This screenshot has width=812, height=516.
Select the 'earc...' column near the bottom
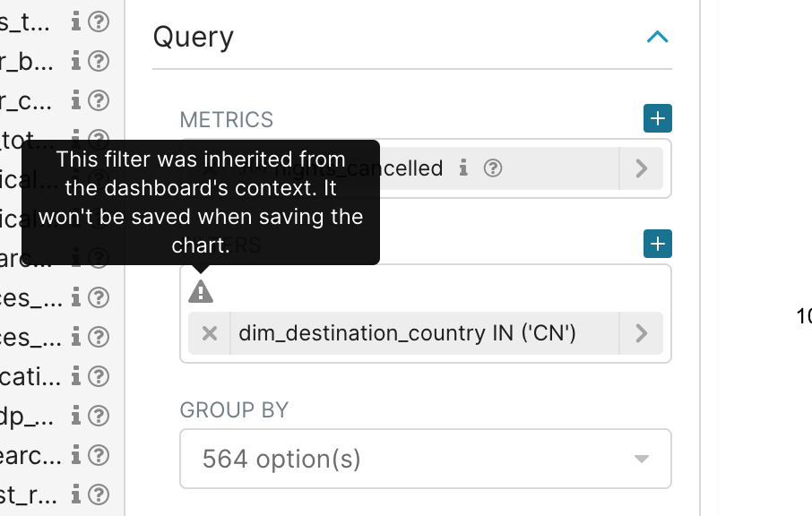coord(30,455)
